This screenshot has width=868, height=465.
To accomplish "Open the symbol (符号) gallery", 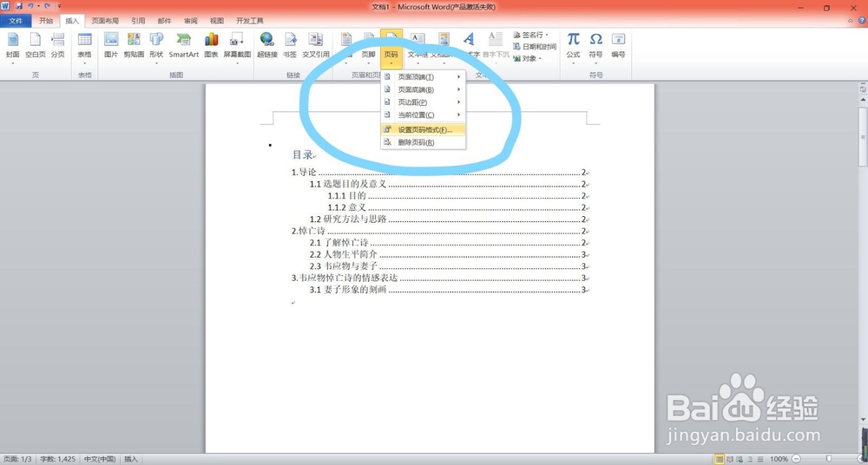I will click(595, 48).
